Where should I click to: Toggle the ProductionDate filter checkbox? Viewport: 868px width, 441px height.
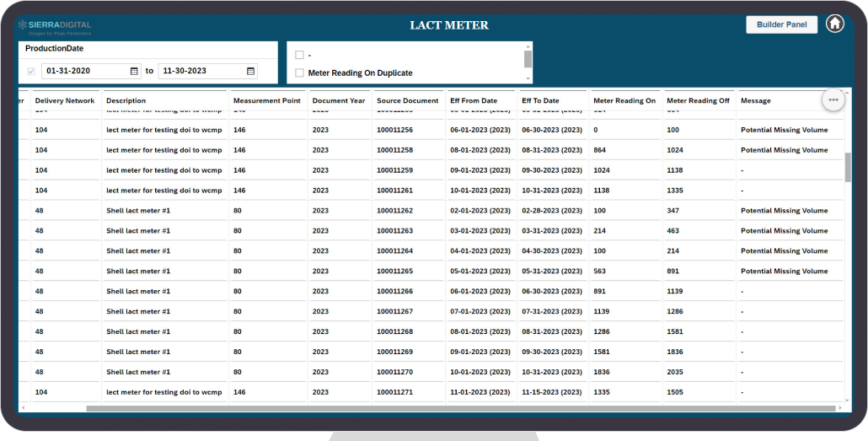31,72
